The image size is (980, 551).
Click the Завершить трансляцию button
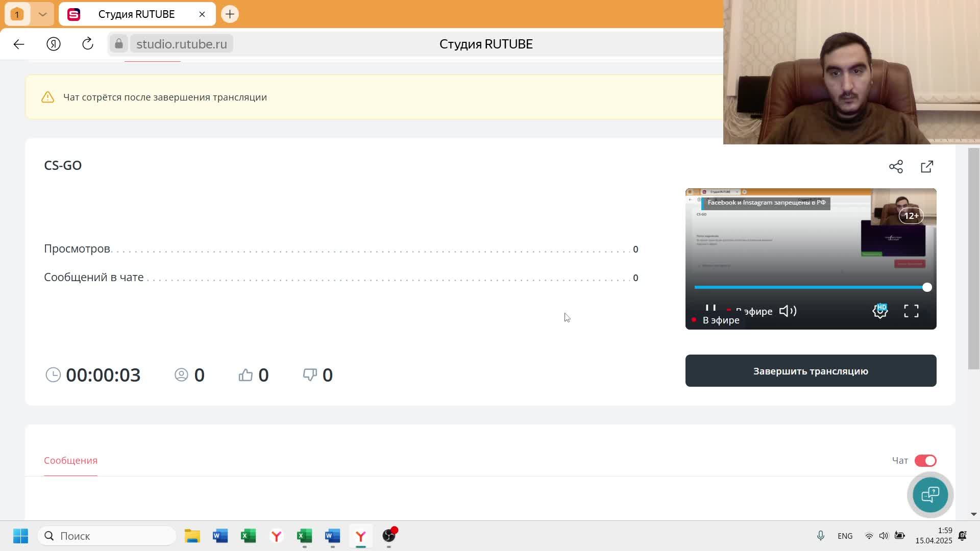[811, 371]
